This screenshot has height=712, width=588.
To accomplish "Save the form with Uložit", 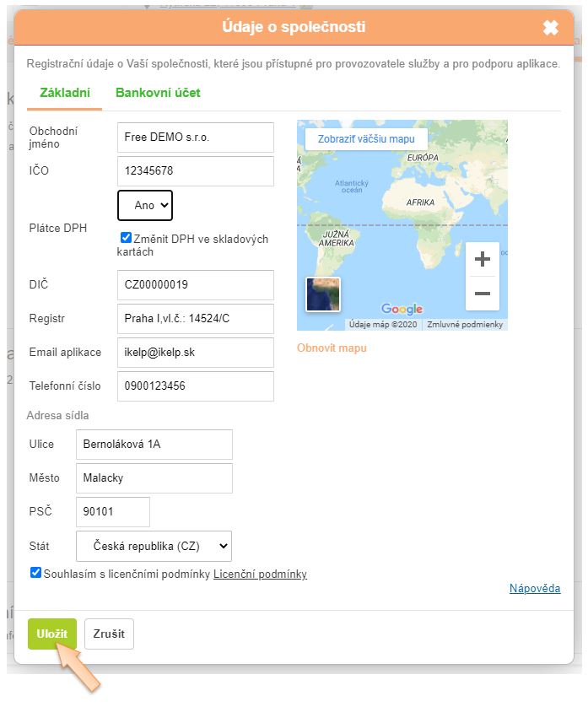I will point(51,634).
